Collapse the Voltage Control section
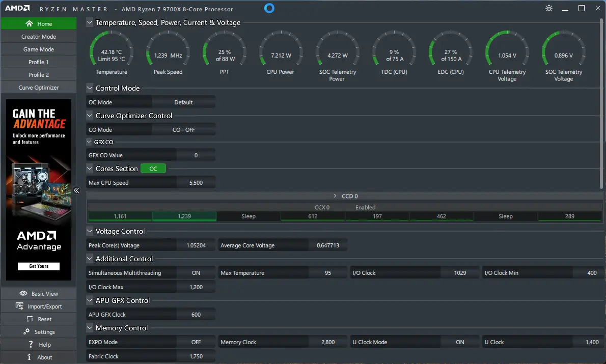 click(90, 231)
